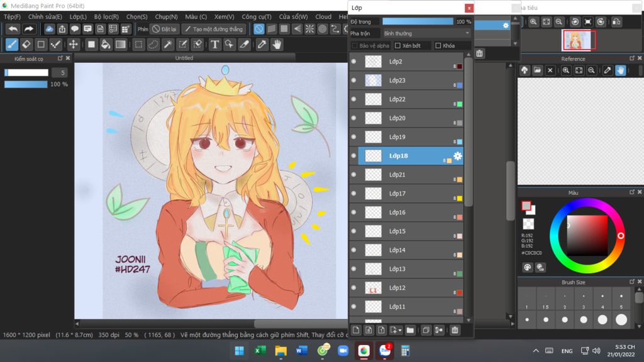Pick the Reference panel eyedropper
Screen dimensions: 644x362
(608, 70)
